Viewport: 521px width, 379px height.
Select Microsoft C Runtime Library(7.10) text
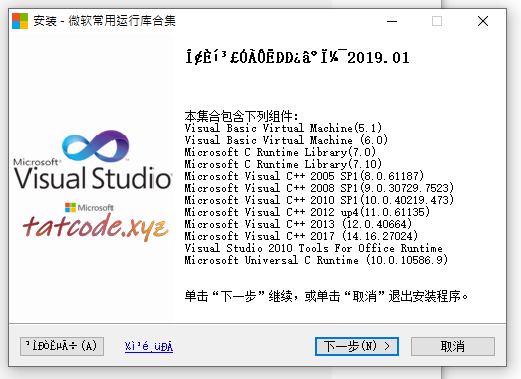point(283,164)
